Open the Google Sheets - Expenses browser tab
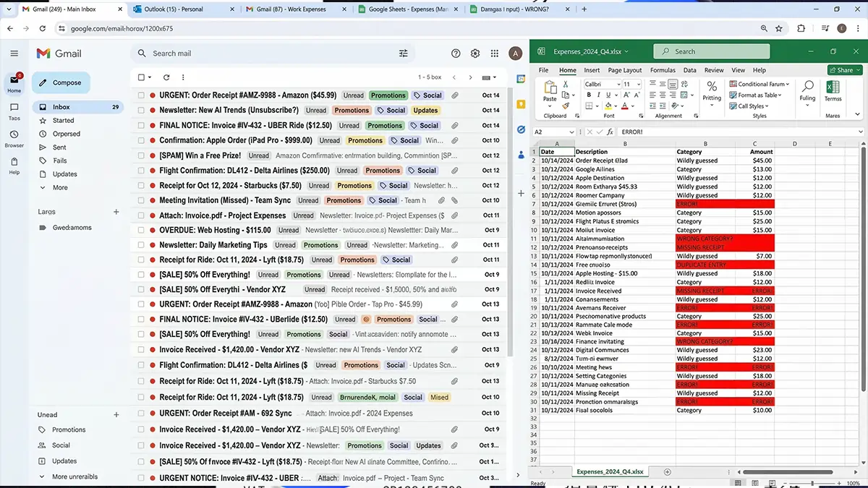The width and height of the screenshot is (868, 488). [401, 10]
